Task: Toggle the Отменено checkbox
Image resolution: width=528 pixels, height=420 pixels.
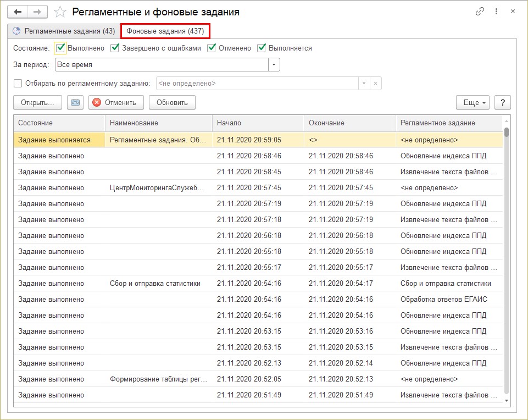Action: pyautogui.click(x=212, y=48)
